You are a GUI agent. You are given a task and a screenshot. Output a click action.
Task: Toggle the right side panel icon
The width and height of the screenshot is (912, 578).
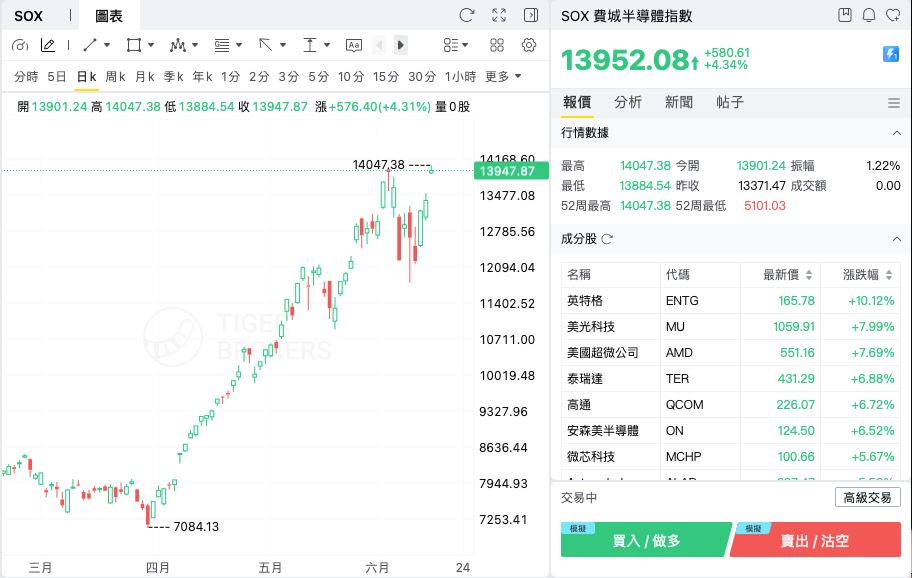(531, 15)
